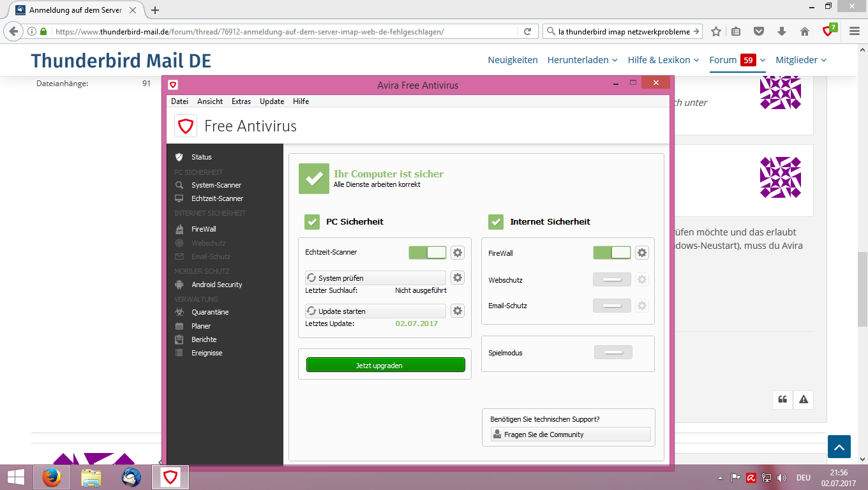Reload the page in Firefox
This screenshot has height=490, width=868.
[527, 31]
